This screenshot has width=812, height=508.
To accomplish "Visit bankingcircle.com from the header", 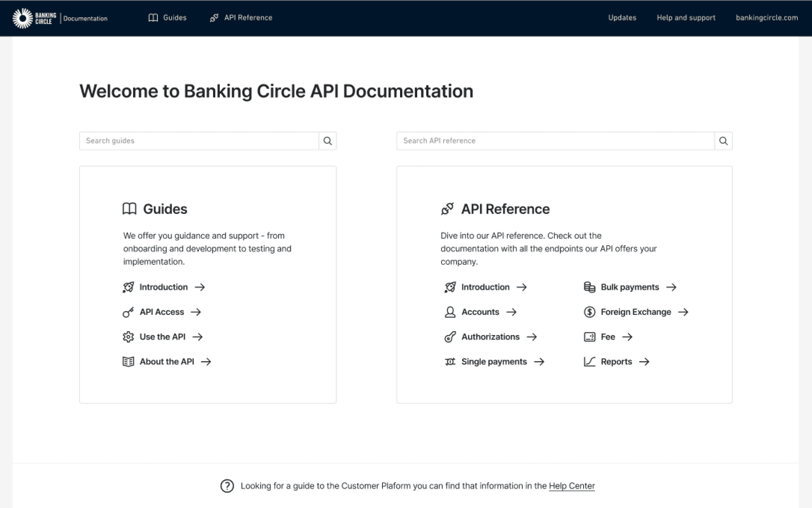I will [766, 18].
